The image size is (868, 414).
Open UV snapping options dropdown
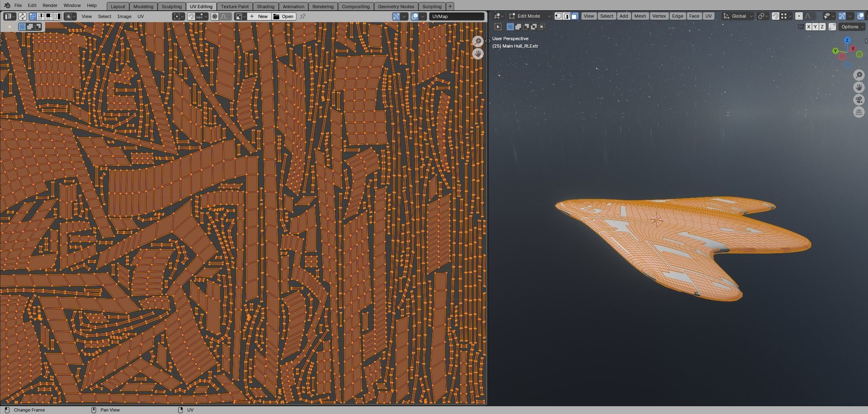point(202,16)
